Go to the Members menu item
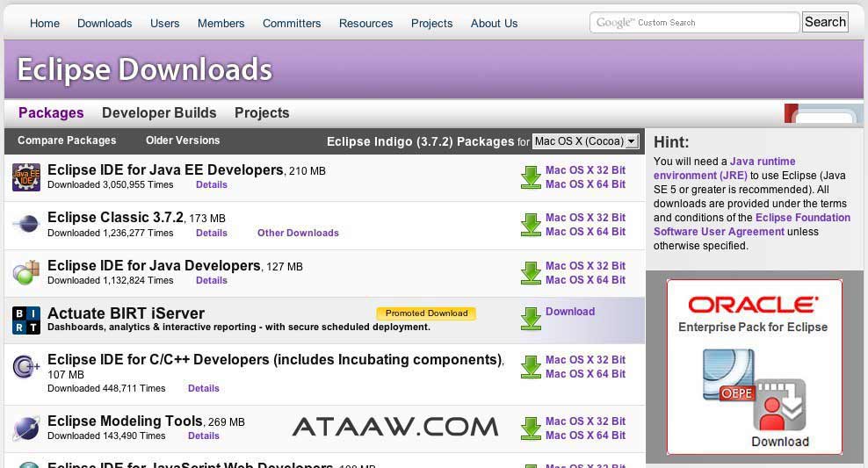 pyautogui.click(x=221, y=23)
